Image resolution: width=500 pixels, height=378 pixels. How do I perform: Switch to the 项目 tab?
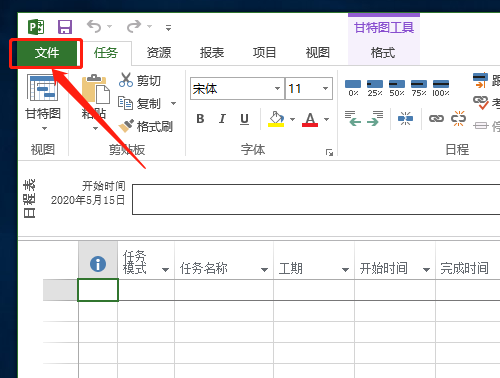click(264, 53)
